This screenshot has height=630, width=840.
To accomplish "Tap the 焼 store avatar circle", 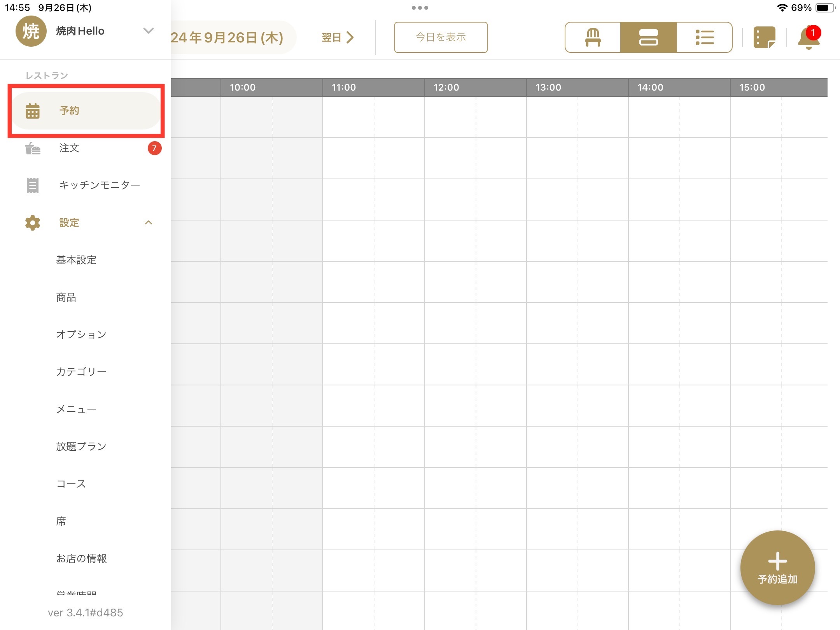I will click(x=31, y=31).
